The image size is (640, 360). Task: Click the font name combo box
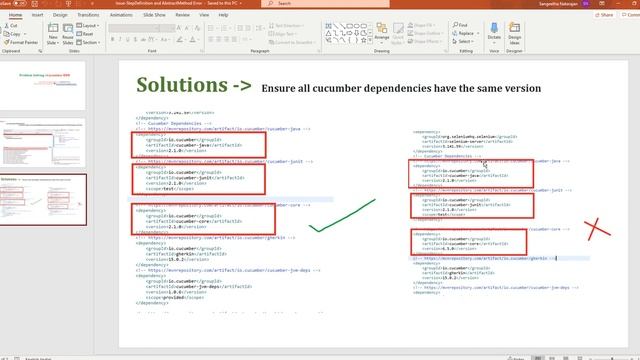[x=134, y=28]
